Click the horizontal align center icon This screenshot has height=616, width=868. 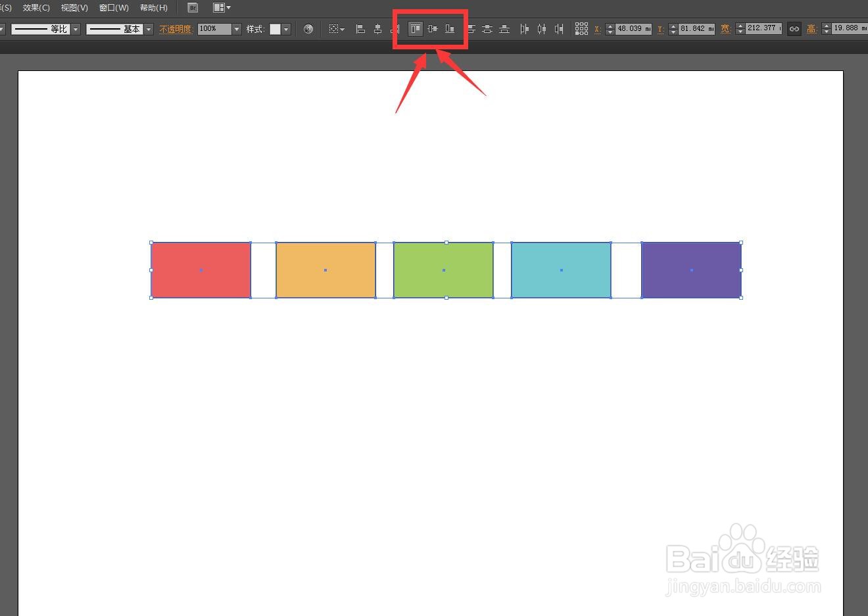tap(378, 28)
